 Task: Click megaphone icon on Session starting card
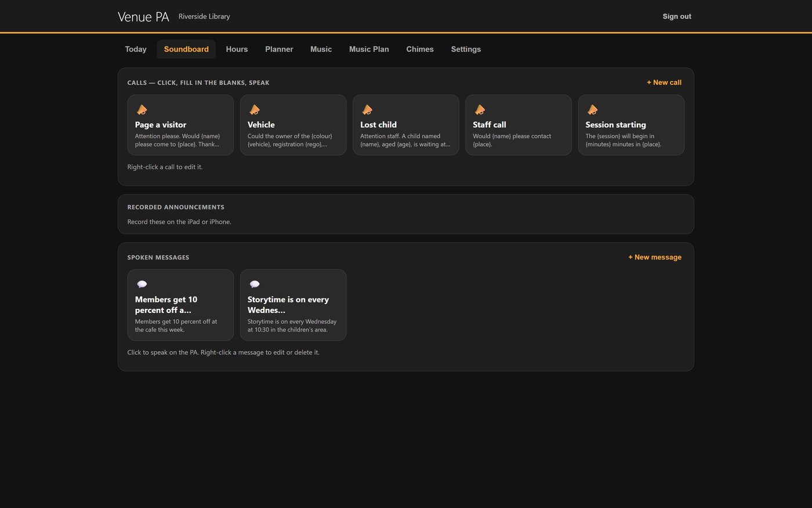[592, 110]
